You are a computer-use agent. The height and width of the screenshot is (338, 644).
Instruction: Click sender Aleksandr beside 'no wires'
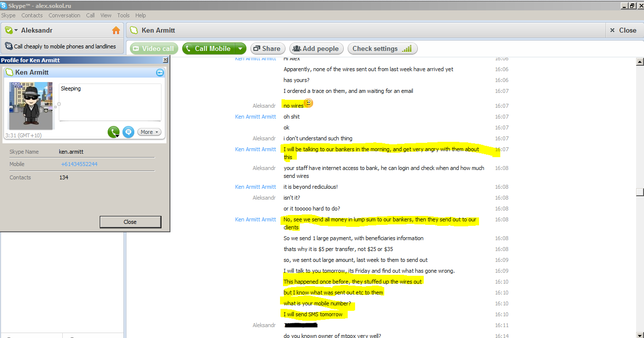point(264,106)
